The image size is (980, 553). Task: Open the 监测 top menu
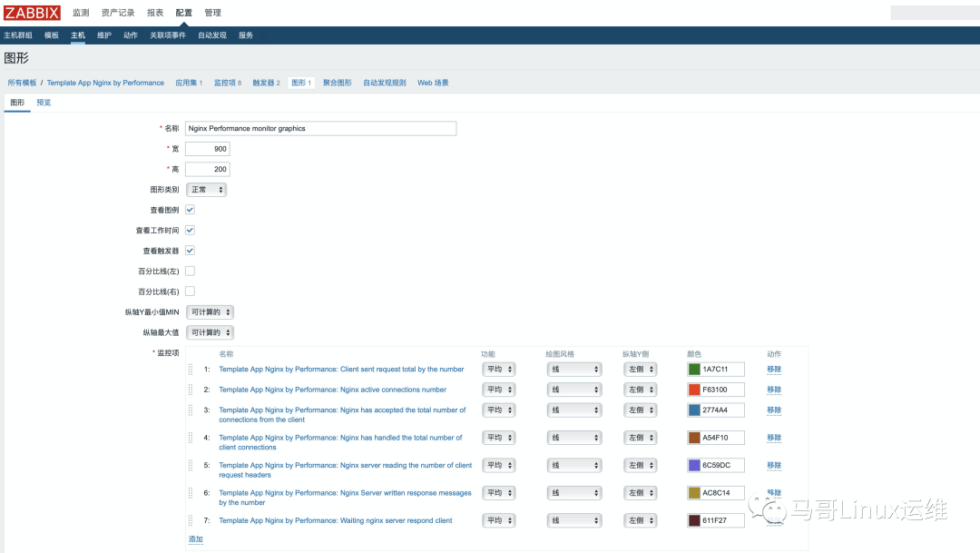click(81, 13)
